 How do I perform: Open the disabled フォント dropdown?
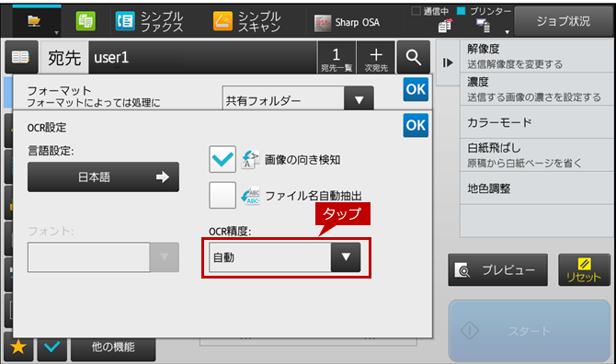pos(103,257)
